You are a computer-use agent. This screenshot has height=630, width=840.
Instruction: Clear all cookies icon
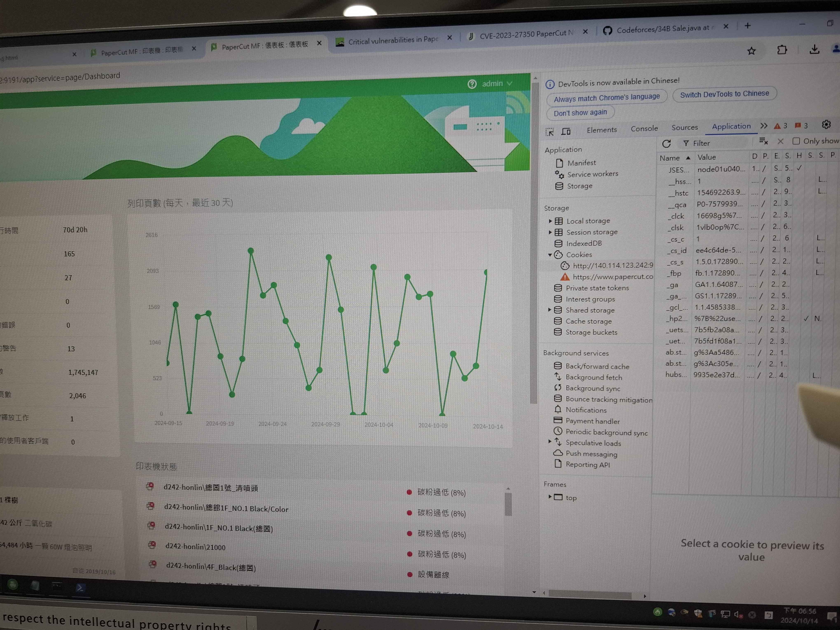click(763, 141)
